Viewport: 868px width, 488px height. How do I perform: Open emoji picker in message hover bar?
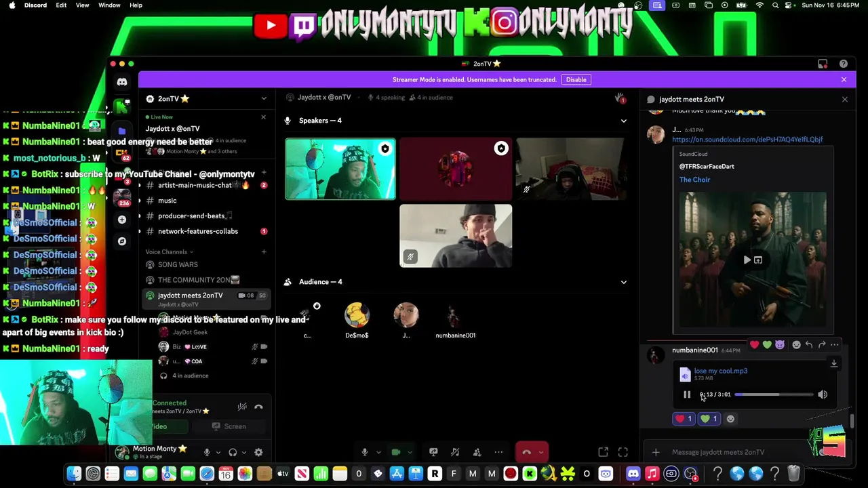click(796, 345)
